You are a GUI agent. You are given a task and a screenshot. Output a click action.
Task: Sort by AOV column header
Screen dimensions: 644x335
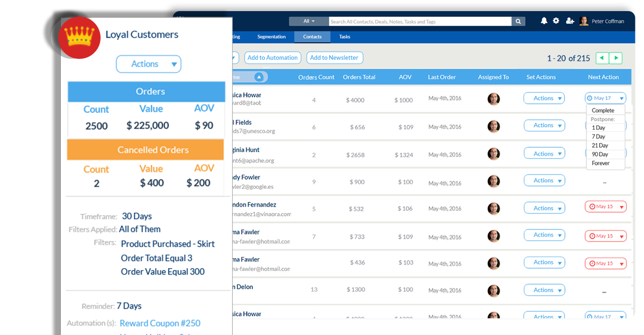point(405,77)
